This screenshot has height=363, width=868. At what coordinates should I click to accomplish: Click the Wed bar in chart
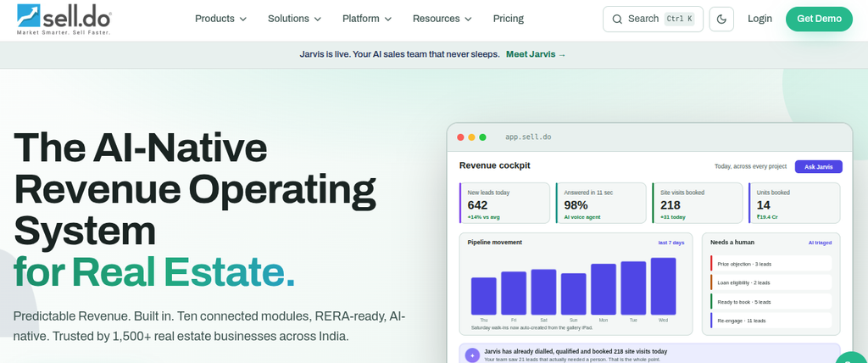tap(663, 287)
